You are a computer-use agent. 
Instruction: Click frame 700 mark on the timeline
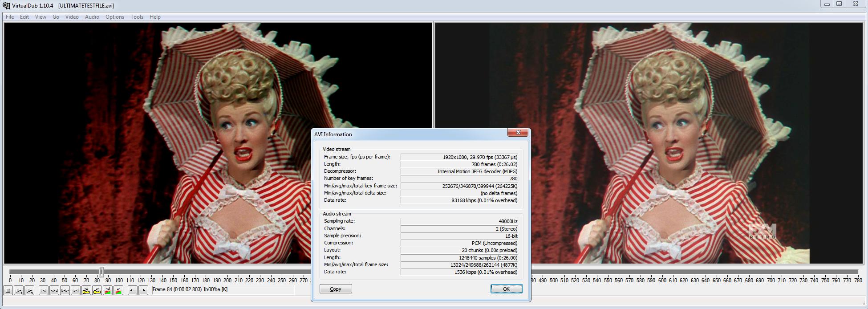771,280
